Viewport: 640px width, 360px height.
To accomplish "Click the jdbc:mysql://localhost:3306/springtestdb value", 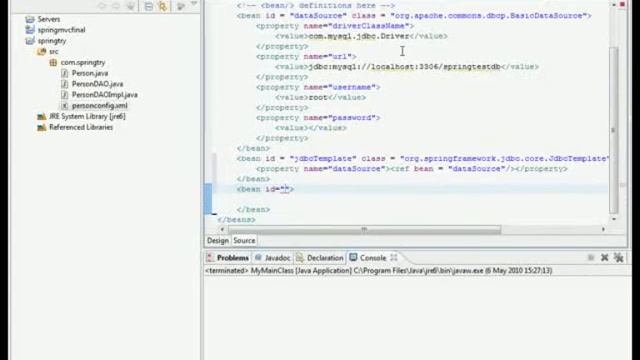I will click(404, 67).
